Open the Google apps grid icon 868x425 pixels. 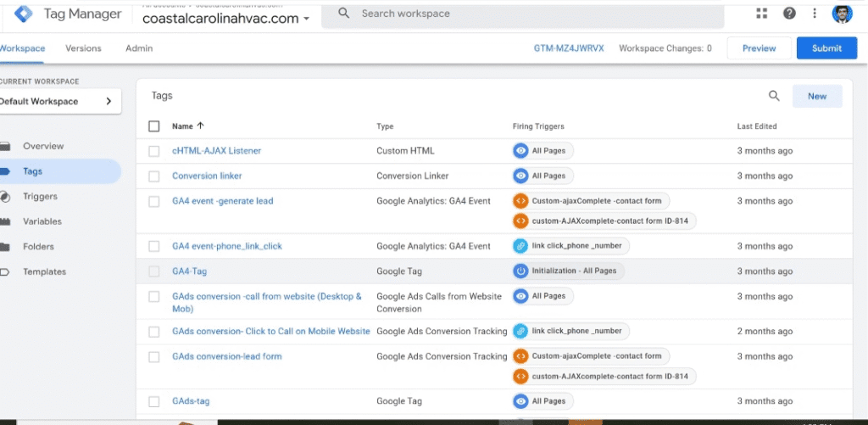point(762,14)
